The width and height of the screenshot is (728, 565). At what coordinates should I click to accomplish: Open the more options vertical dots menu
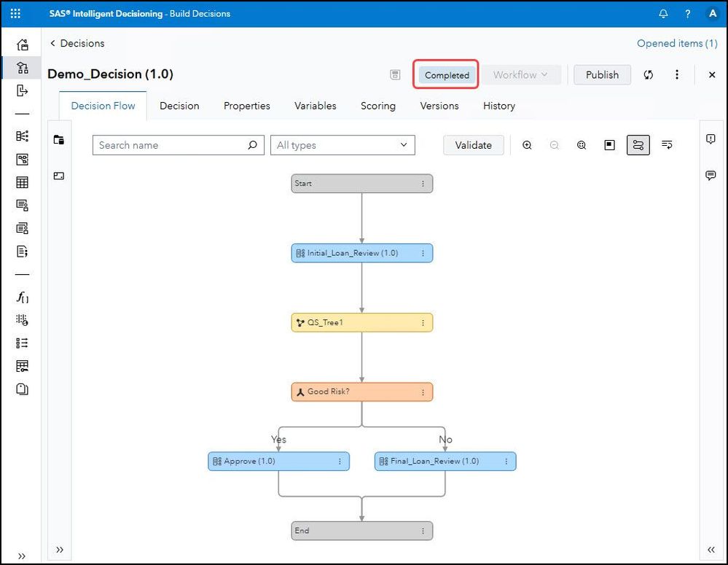pos(677,75)
